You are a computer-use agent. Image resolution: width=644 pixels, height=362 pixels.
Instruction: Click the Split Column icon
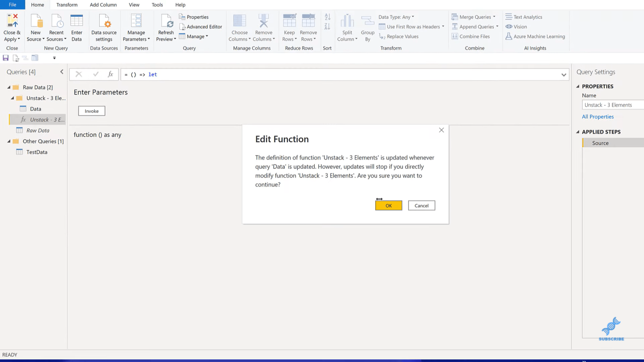click(347, 21)
